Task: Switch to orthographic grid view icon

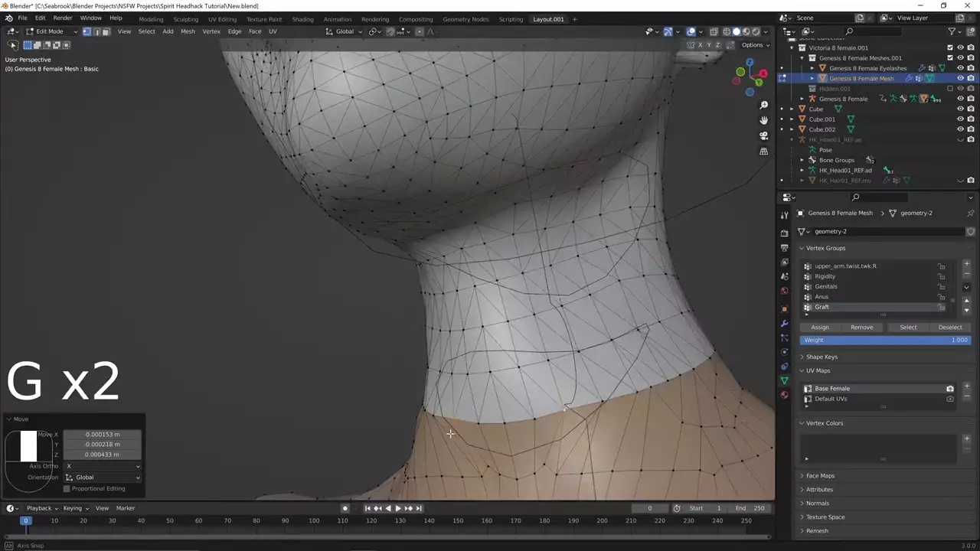Action: pos(763,152)
